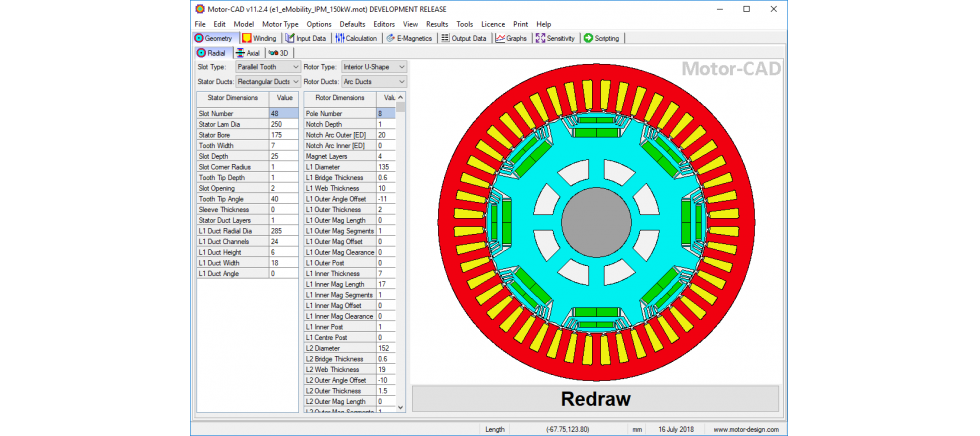Edit the L2 Diameter value
980x436 pixels.
[x=386, y=348]
